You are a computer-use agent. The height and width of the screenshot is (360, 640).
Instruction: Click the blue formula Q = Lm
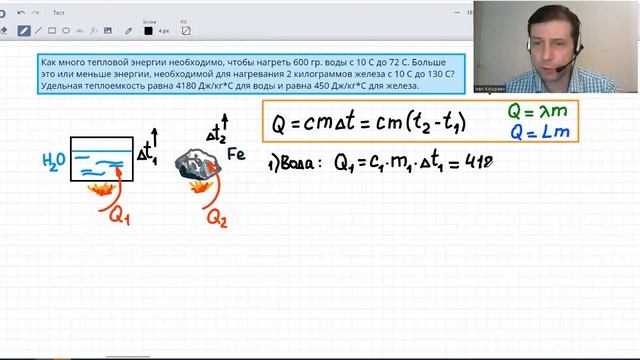540,132
